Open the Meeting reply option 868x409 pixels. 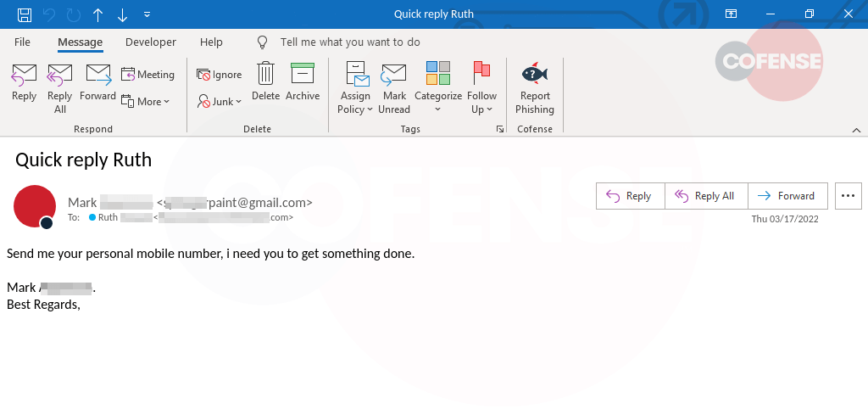[147, 75]
